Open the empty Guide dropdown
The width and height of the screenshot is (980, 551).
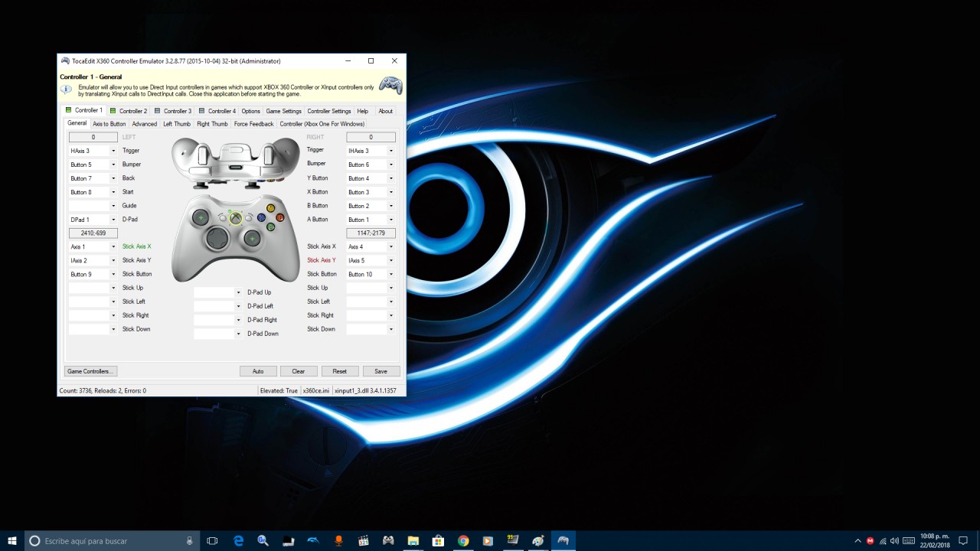pos(93,206)
